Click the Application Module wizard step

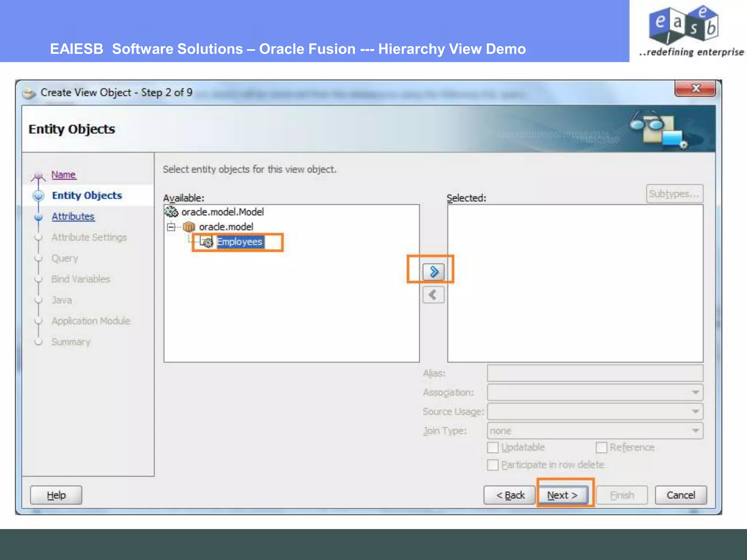point(91,321)
